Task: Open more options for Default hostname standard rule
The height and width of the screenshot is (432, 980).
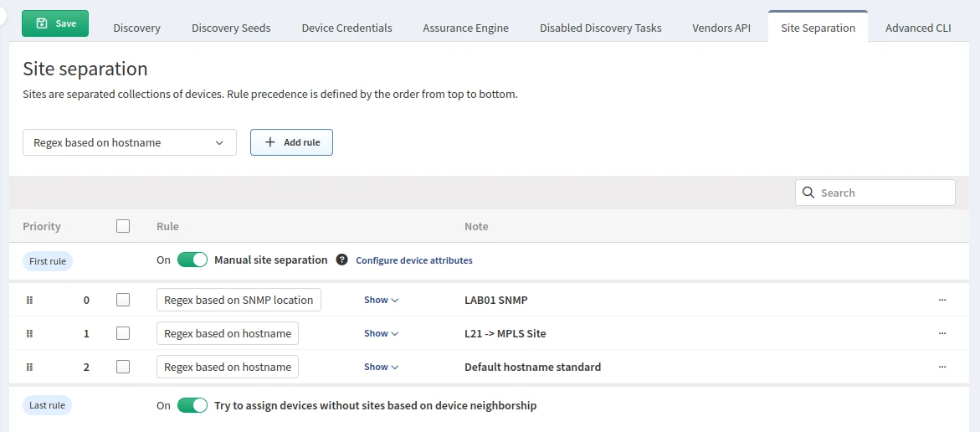Action: coord(942,367)
